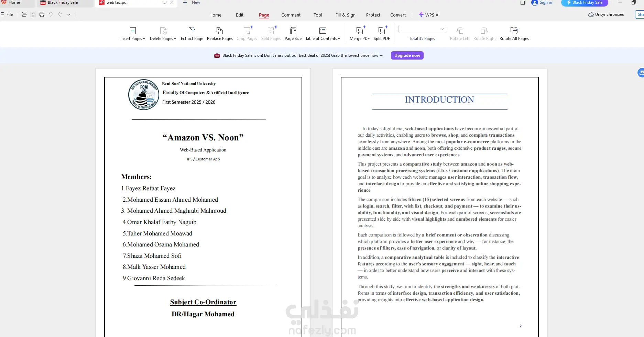Image resolution: width=644 pixels, height=337 pixels.
Task: Open the Fill & Sign tab
Action: [346, 15]
